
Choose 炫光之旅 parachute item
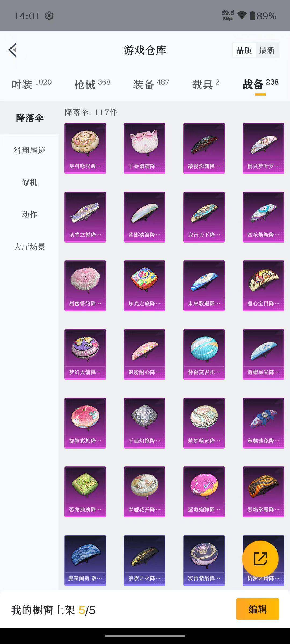click(x=144, y=286)
